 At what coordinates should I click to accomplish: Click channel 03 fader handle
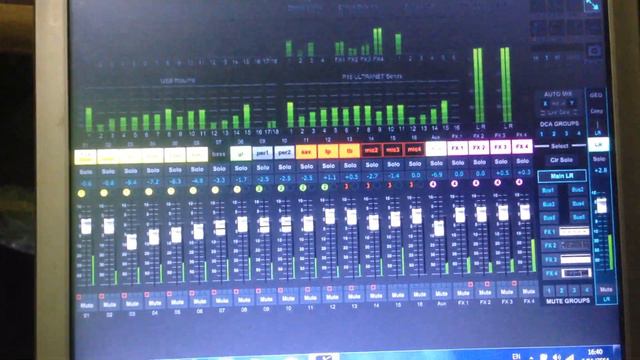pos(131,241)
